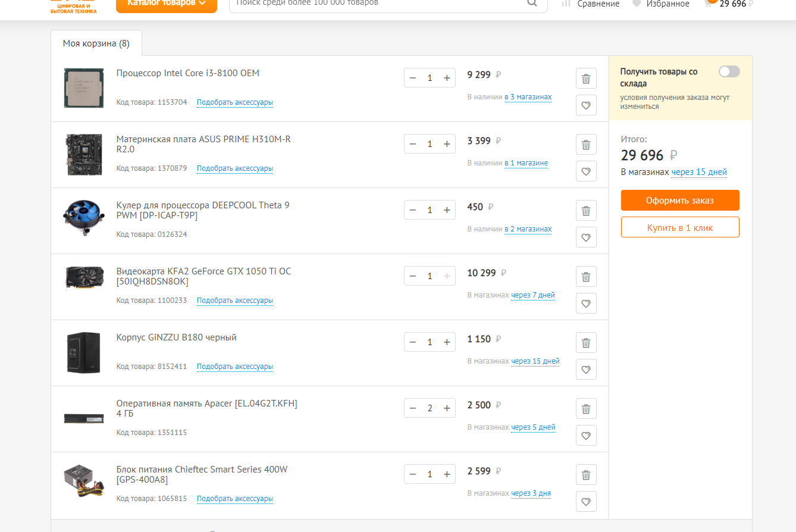Viewport: 796px width, 532px height.
Task: Open 'Избранное' in the header
Action: (661, 4)
